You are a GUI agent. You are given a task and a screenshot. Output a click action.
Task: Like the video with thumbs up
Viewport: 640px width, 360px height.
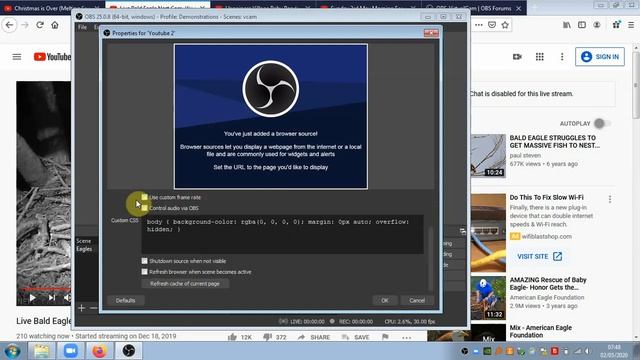[x=232, y=337]
